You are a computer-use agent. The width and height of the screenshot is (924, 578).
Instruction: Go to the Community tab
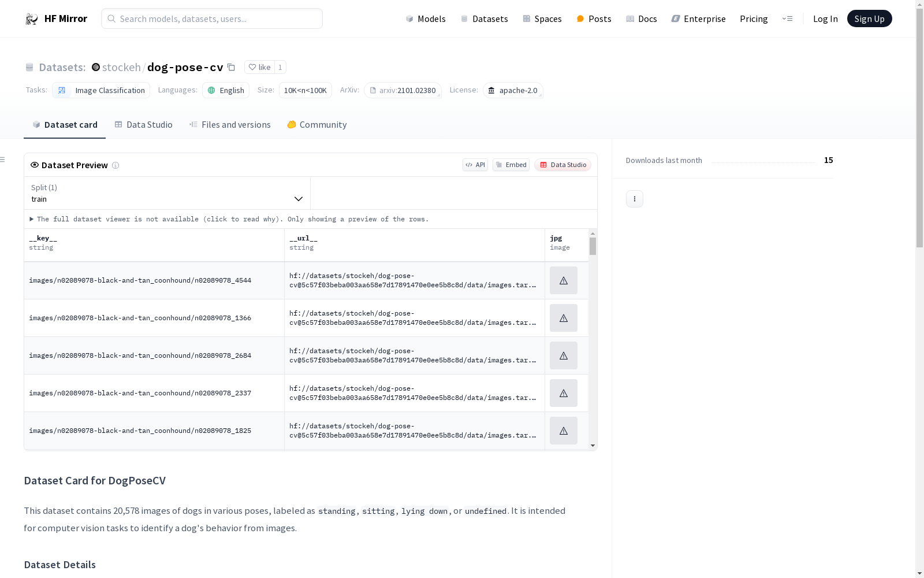317,125
